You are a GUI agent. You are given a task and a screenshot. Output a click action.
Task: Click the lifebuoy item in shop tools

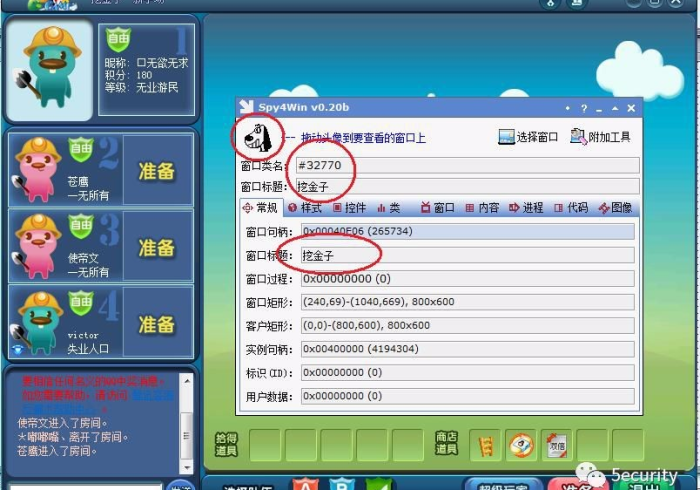519,444
